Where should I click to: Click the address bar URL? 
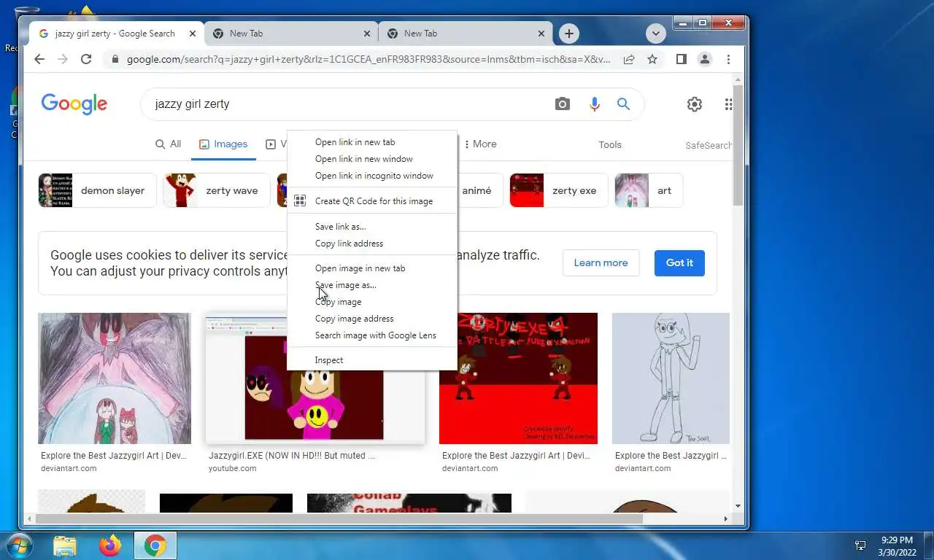click(x=368, y=59)
